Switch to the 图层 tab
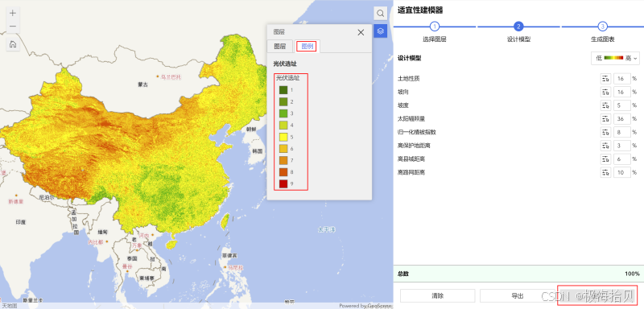 279,47
